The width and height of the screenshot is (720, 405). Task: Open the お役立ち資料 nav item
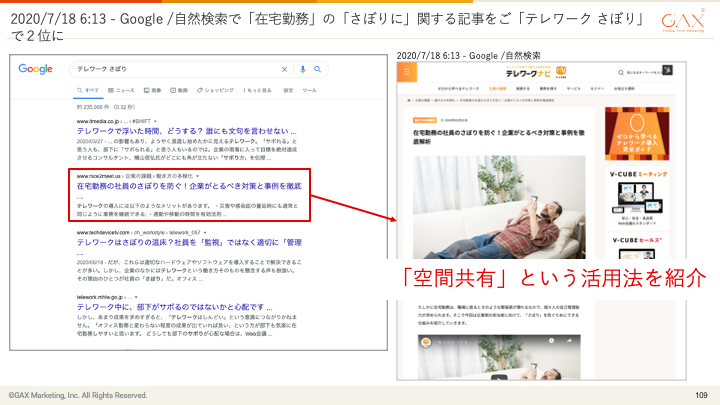pyautogui.click(x=624, y=89)
